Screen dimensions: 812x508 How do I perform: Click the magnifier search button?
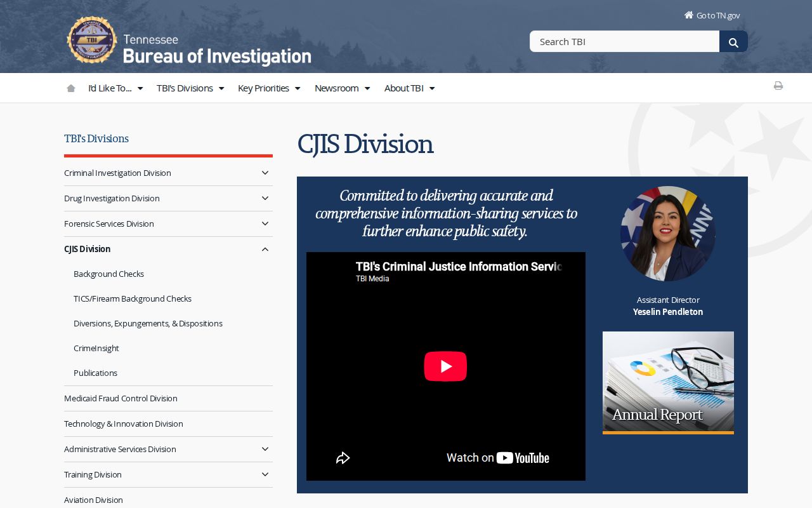pos(733,41)
